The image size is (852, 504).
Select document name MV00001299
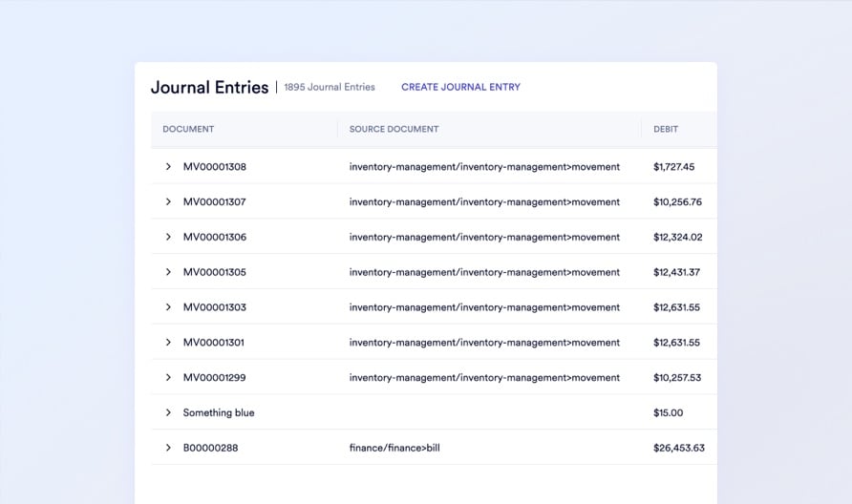coord(214,377)
